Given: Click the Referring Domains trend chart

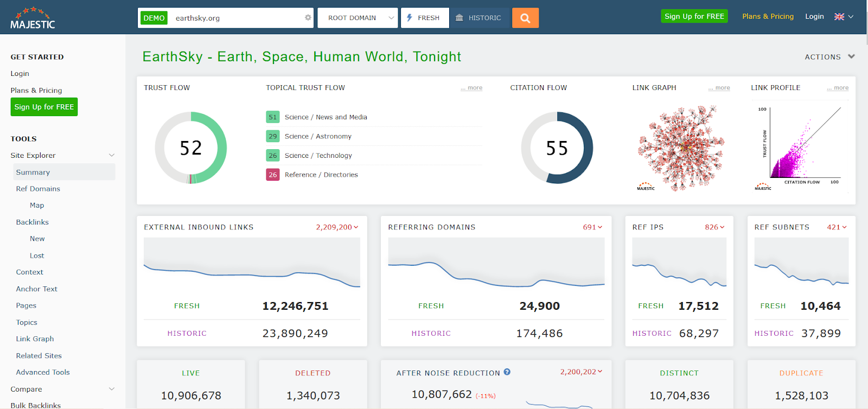Looking at the screenshot, I should point(496,263).
